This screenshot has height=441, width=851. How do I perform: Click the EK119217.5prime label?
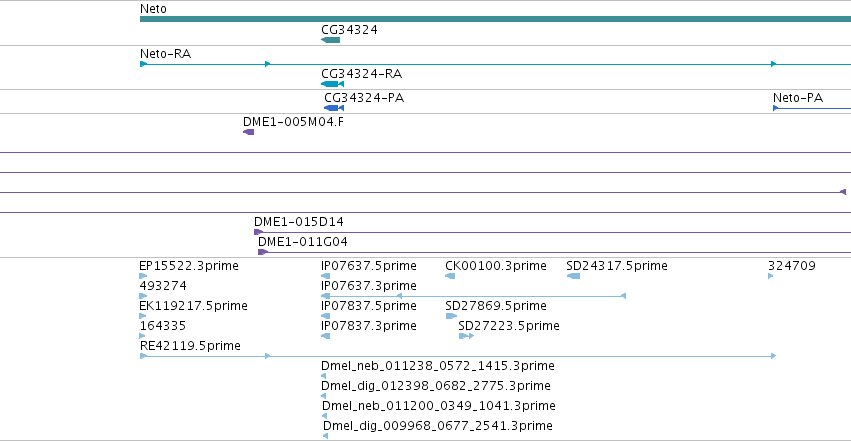[193, 305]
